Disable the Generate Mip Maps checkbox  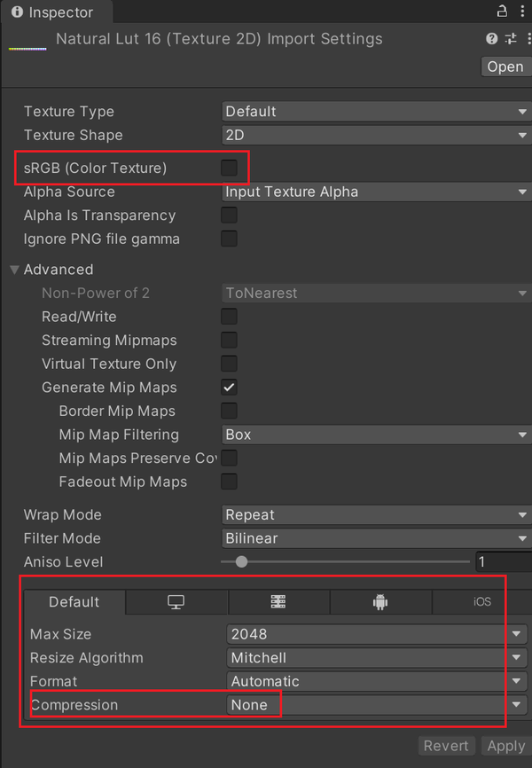coord(229,388)
